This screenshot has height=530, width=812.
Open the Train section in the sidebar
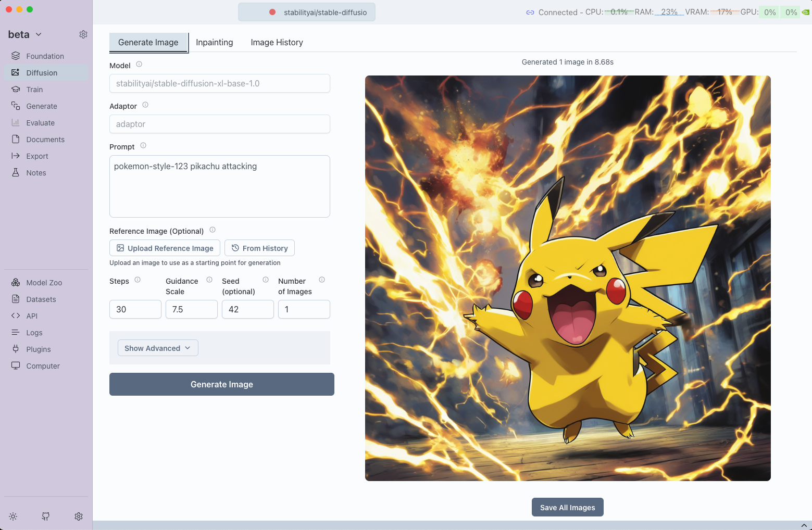34,90
